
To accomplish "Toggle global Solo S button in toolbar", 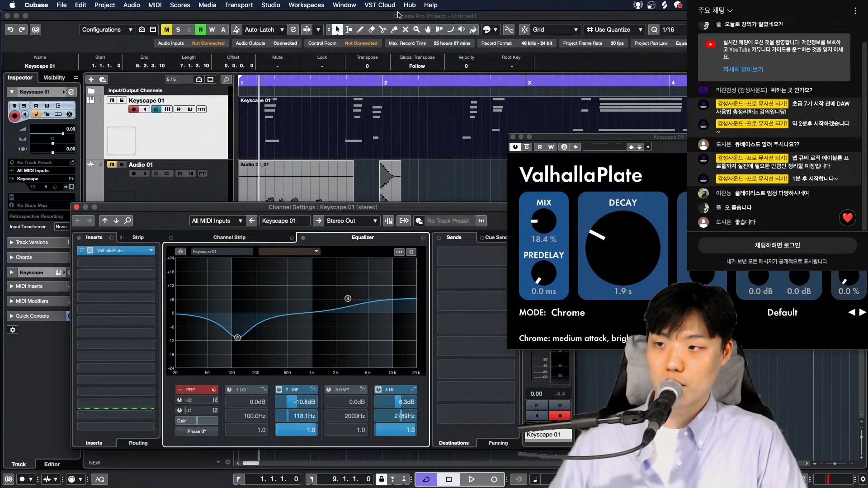I will [178, 29].
